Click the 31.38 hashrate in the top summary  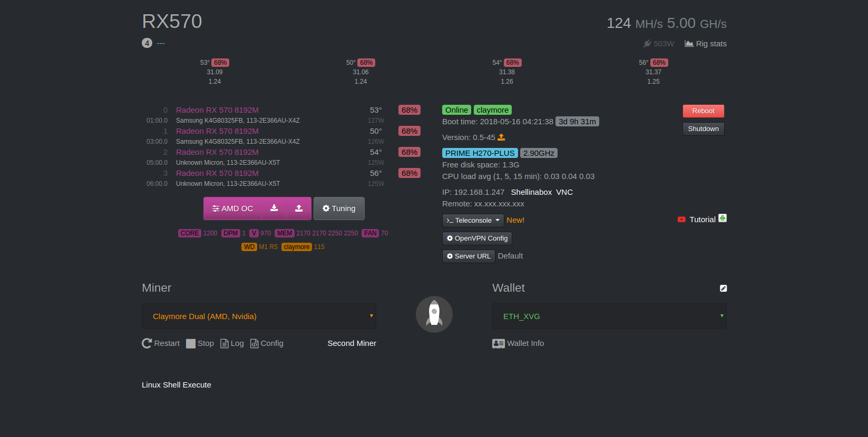(x=507, y=72)
